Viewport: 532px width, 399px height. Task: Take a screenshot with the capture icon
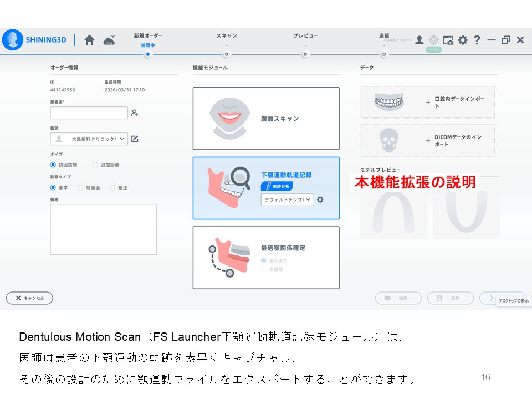coord(448,40)
